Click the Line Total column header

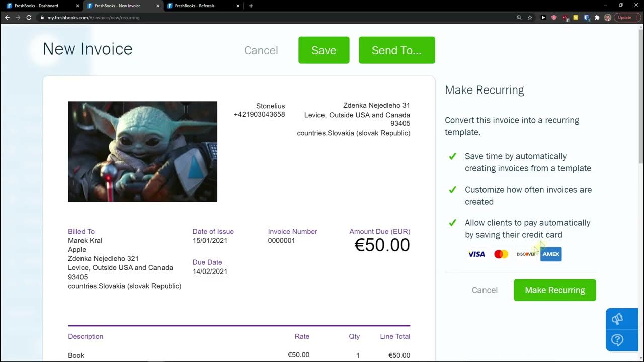click(395, 337)
